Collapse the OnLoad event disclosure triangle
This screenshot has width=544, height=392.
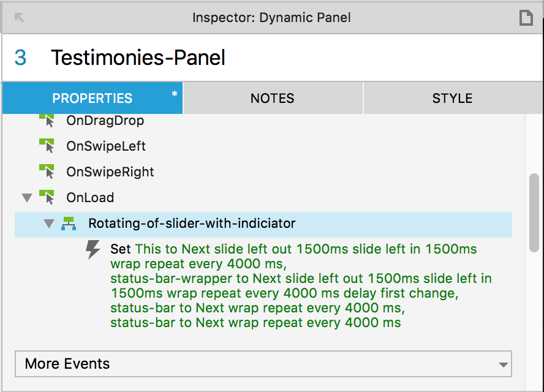[x=27, y=197]
